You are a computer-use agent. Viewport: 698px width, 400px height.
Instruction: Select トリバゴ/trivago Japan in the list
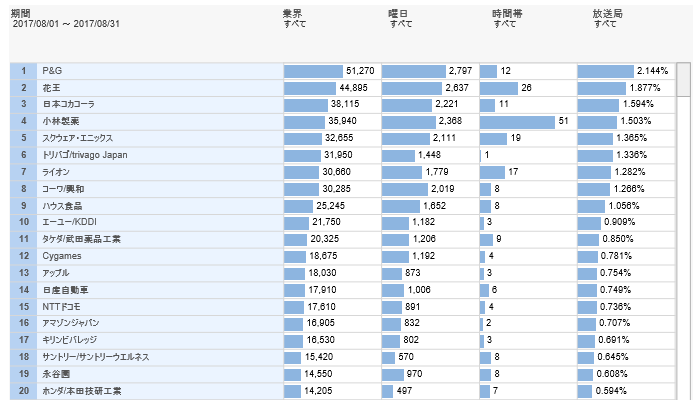click(x=86, y=154)
